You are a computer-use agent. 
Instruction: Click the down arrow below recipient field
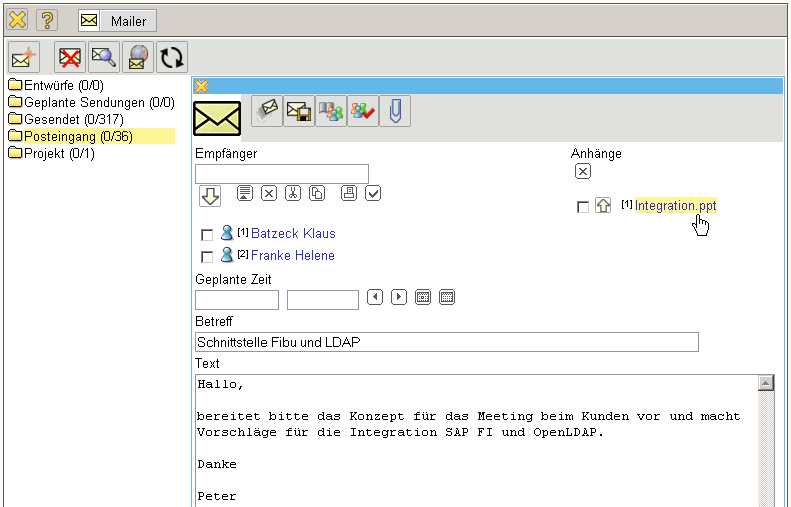click(210, 196)
